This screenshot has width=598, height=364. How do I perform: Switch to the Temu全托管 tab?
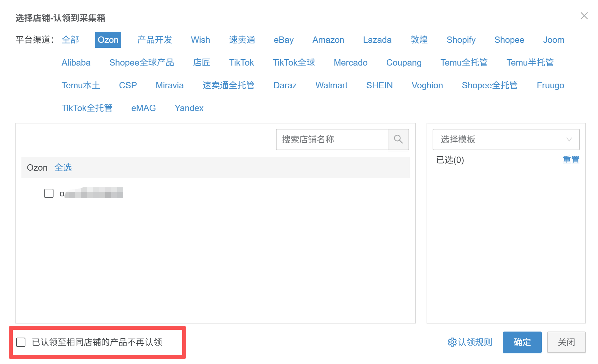(464, 63)
